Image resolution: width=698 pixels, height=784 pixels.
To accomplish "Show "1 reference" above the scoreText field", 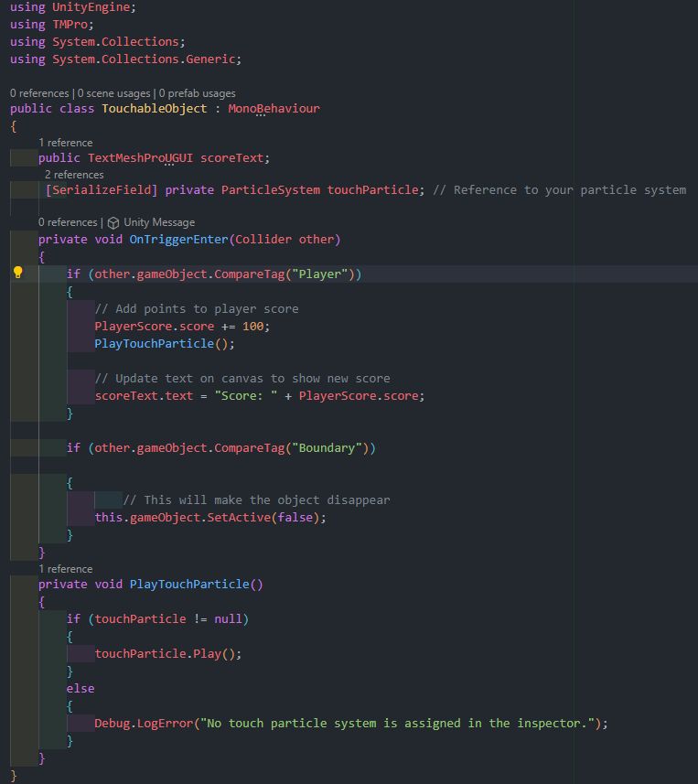I will (65, 143).
